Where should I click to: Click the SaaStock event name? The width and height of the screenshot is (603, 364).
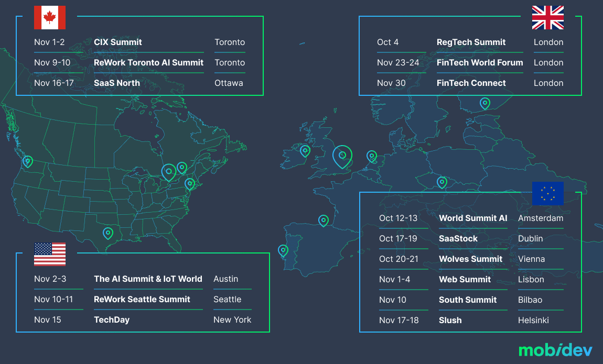458,238
